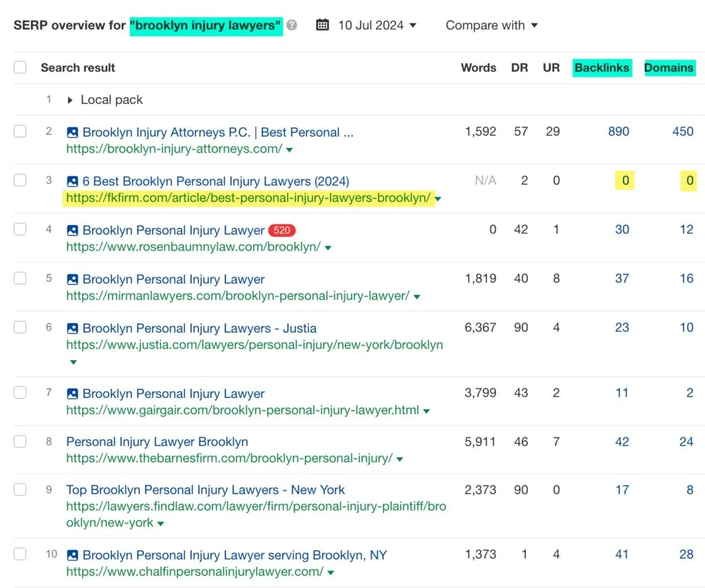Click the calendar icon next to date
The height and width of the screenshot is (588, 705).
(322, 25)
